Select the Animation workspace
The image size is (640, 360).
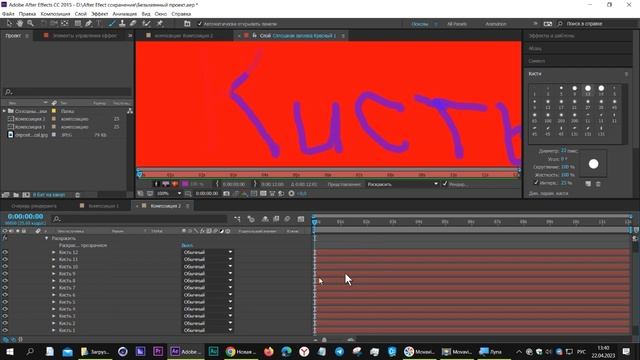tap(496, 24)
